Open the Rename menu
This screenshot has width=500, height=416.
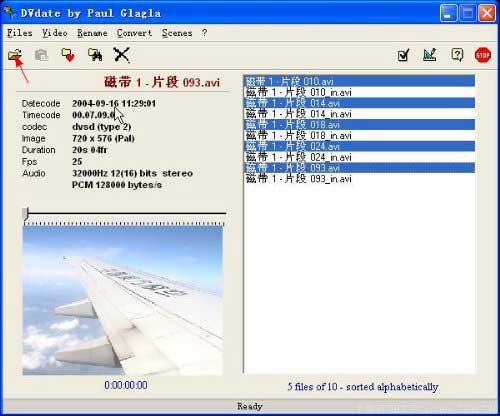(92, 33)
